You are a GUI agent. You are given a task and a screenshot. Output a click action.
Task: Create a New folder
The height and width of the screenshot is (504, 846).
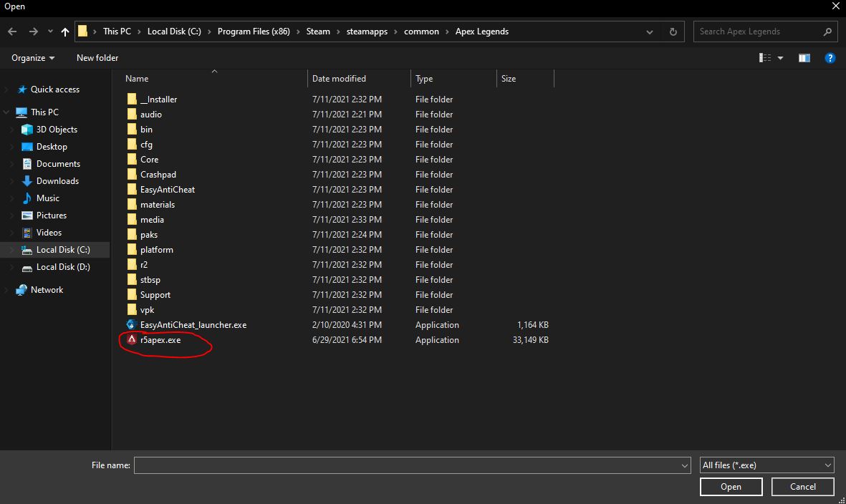(97, 58)
